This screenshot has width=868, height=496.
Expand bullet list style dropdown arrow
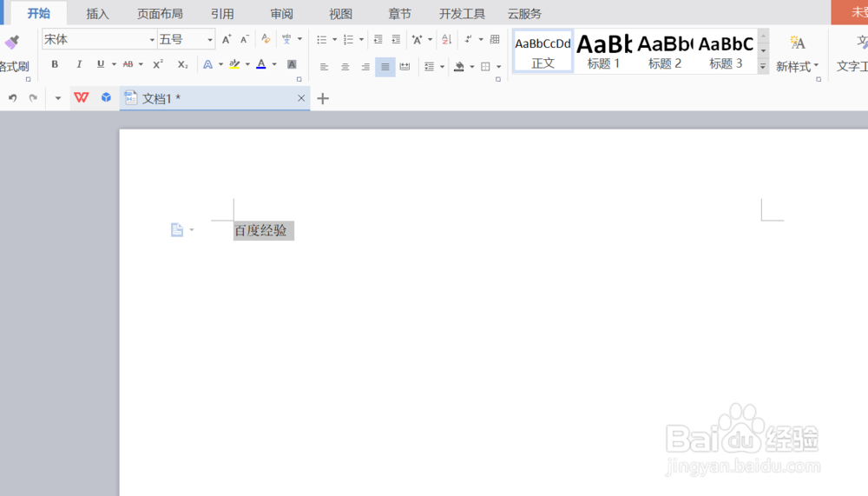pyautogui.click(x=334, y=39)
